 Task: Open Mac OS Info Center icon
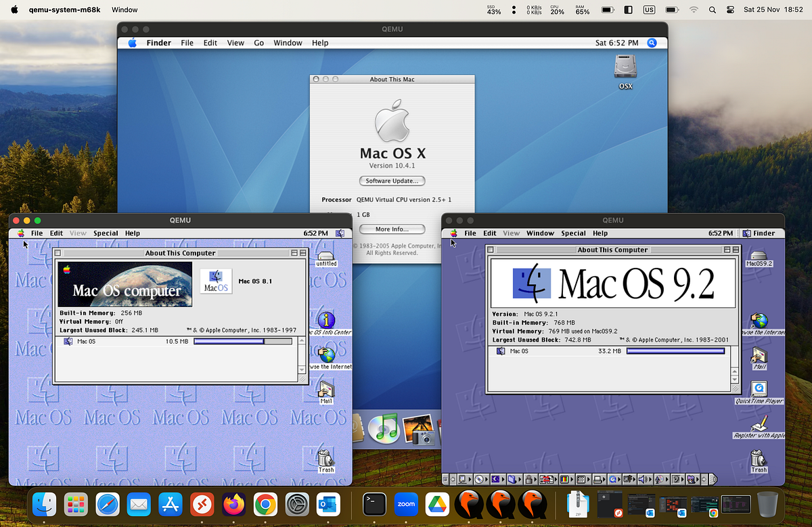click(327, 323)
